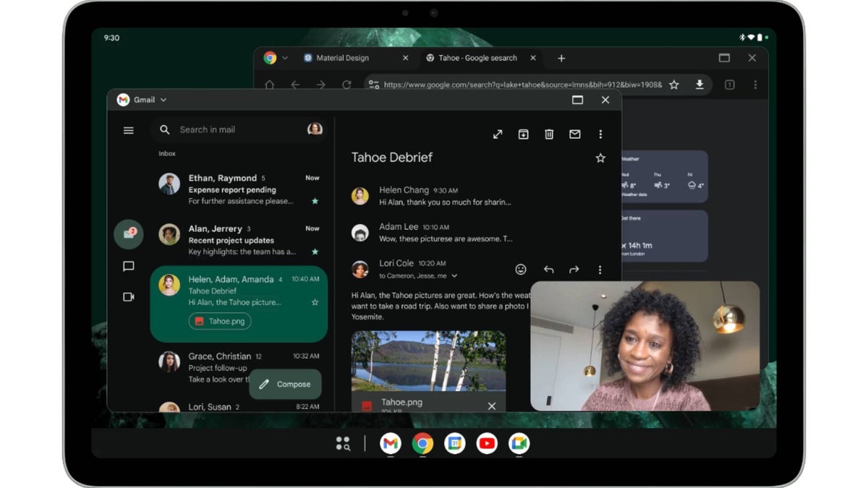Expand the email to full screen
The width and height of the screenshot is (868, 488).
click(x=498, y=134)
